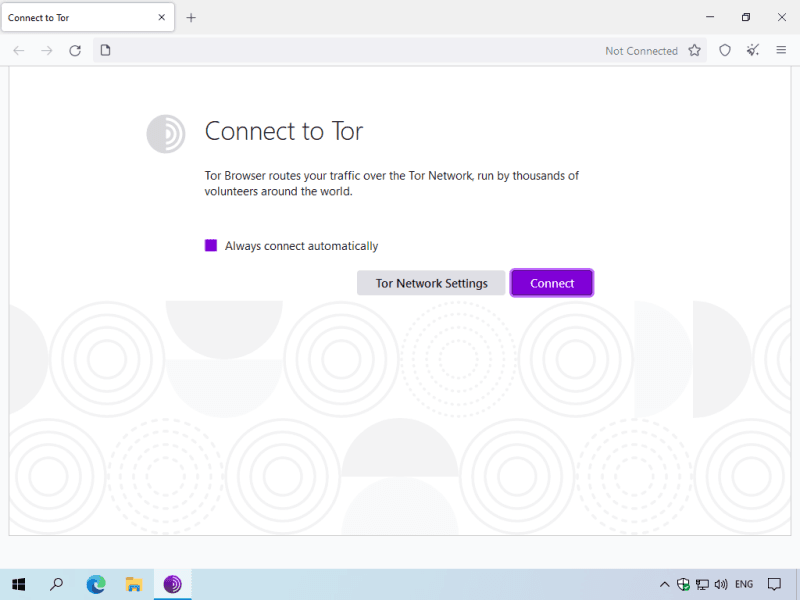Close the Connect to Tor tab
This screenshot has width=800, height=600.
(x=162, y=18)
